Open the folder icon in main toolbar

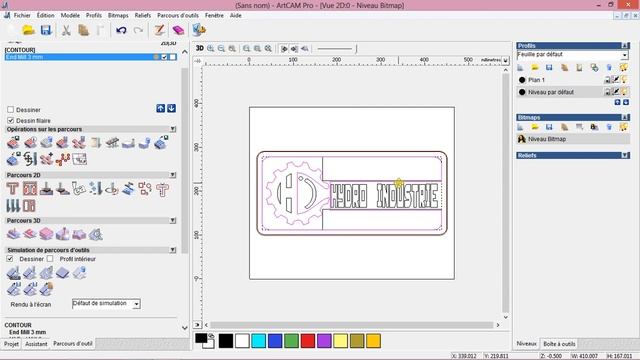click(29, 30)
